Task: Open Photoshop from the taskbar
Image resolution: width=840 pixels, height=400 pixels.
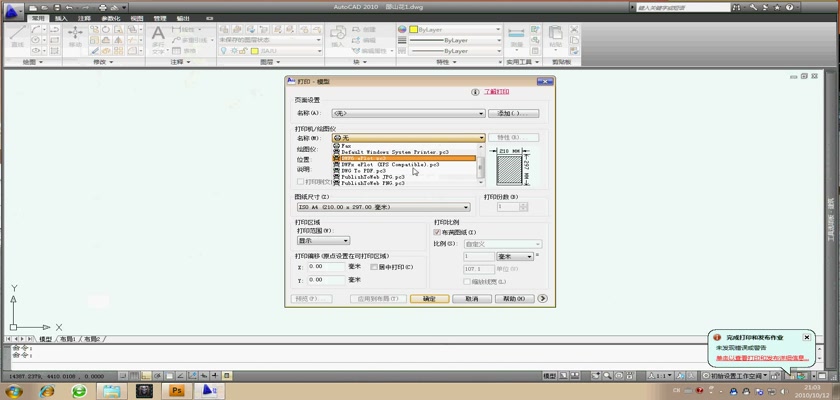Action: (176, 391)
